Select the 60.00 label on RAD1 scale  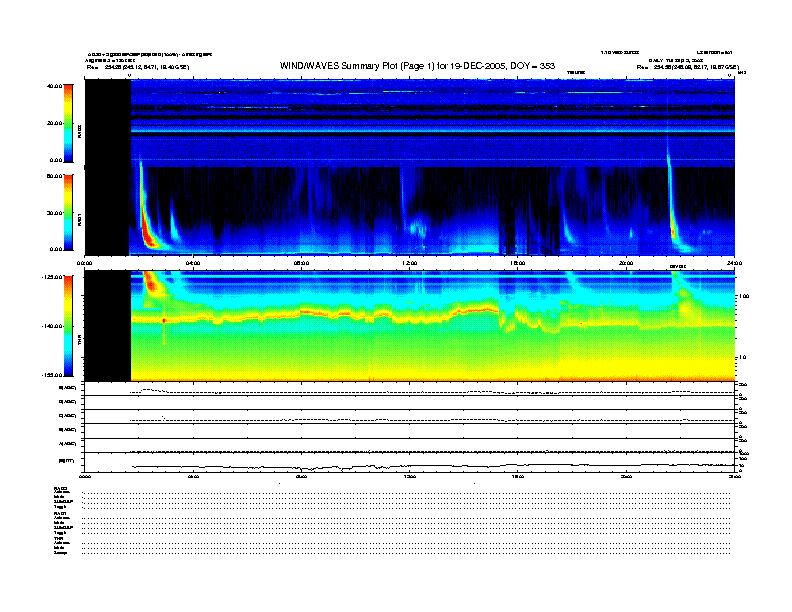[54, 176]
